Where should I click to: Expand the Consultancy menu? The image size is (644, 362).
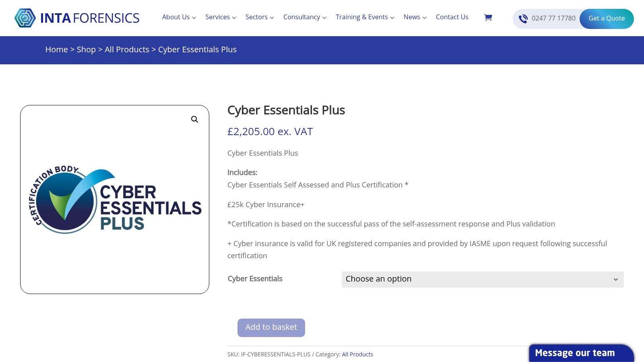pyautogui.click(x=305, y=17)
